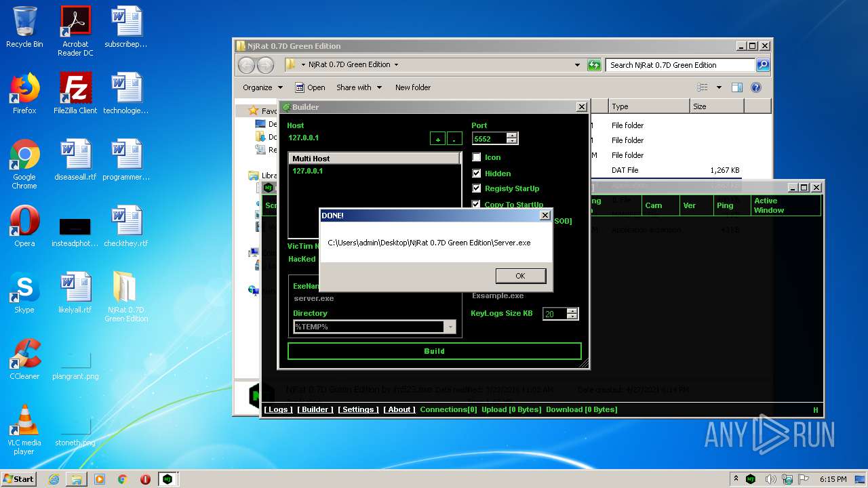The image size is (868, 488).
Task: Increase the Port value stepper
Action: pyautogui.click(x=512, y=135)
